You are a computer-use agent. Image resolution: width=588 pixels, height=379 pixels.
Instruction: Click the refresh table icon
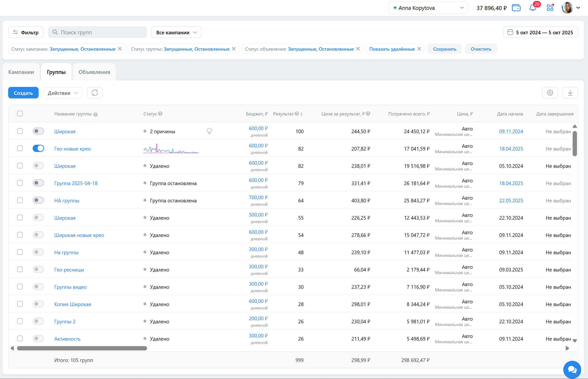pos(95,93)
